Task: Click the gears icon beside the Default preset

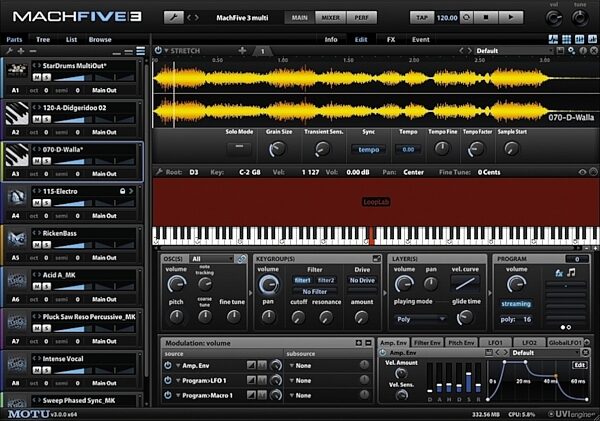Action: [x=571, y=51]
